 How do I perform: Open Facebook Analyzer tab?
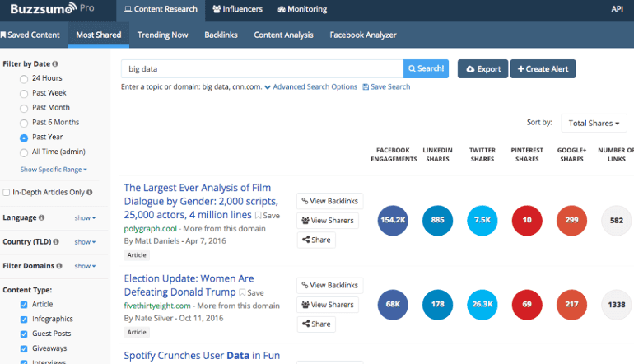363,35
